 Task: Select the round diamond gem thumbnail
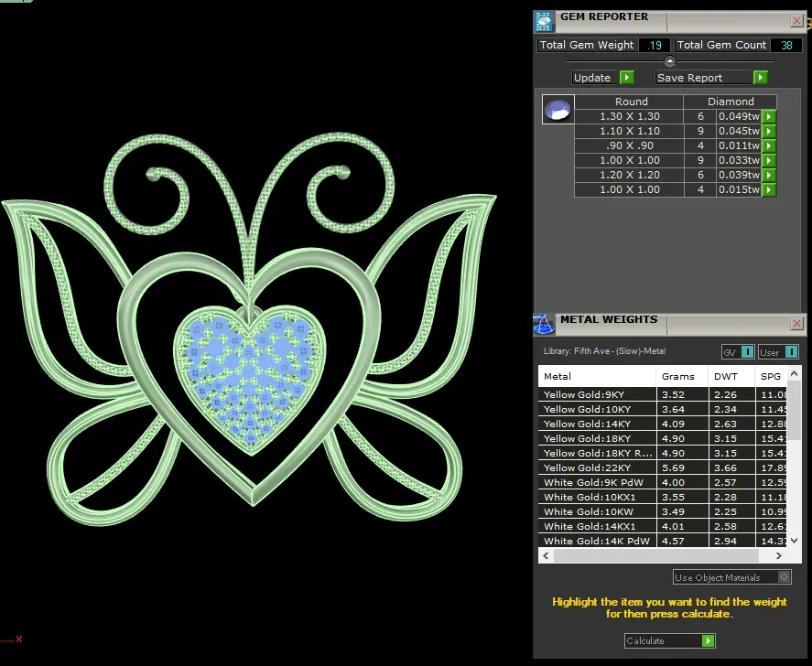[x=558, y=109]
